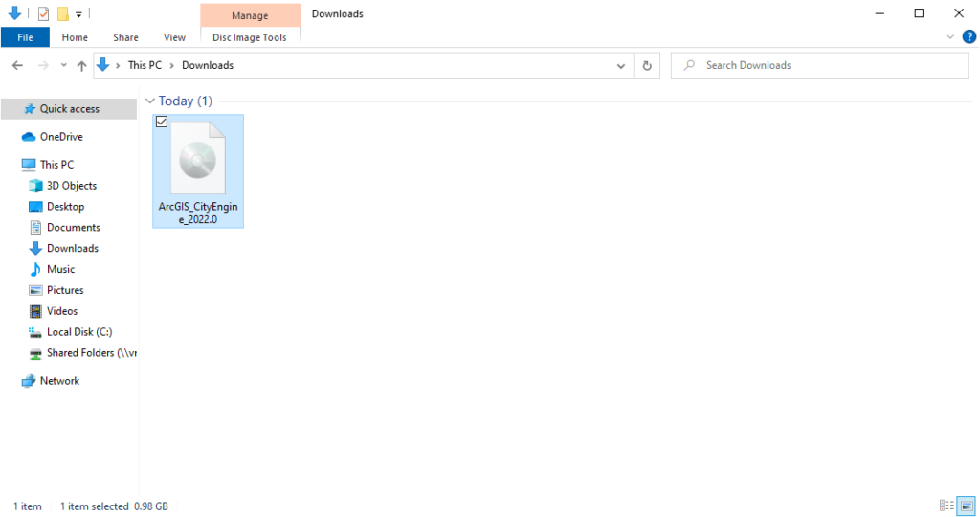The height and width of the screenshot is (517, 980).
Task: Uncheck the ArcGIS_CityEngine file checkbox
Action: pyautogui.click(x=162, y=122)
